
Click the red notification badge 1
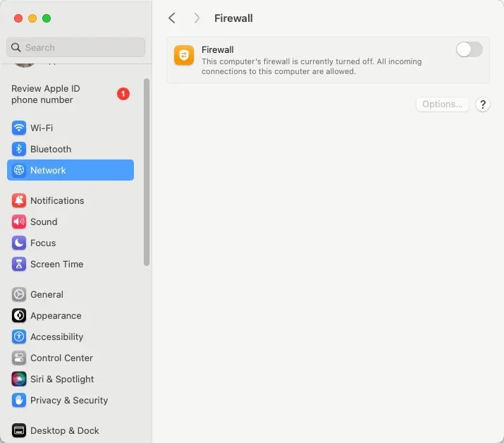point(123,94)
